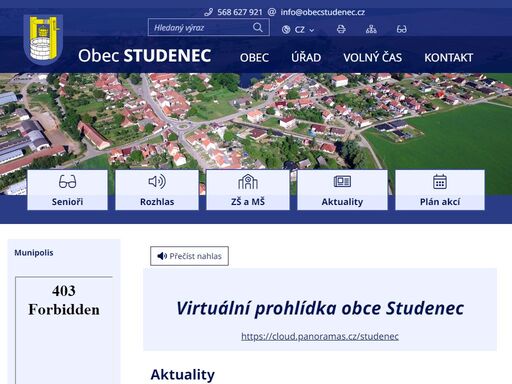512x384 pixels.
Task: Open the ÚŘAD menu
Action: [306, 57]
